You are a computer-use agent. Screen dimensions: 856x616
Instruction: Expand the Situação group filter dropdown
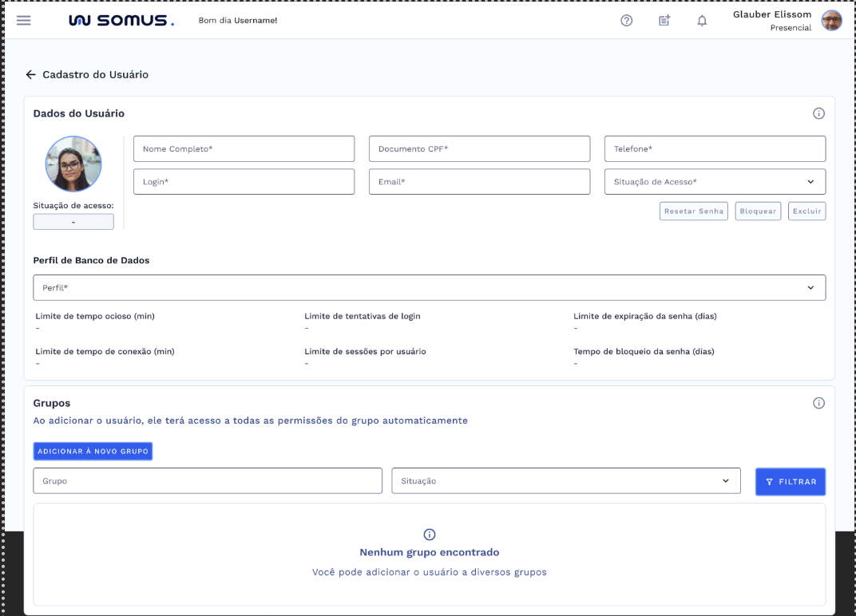coord(565,481)
